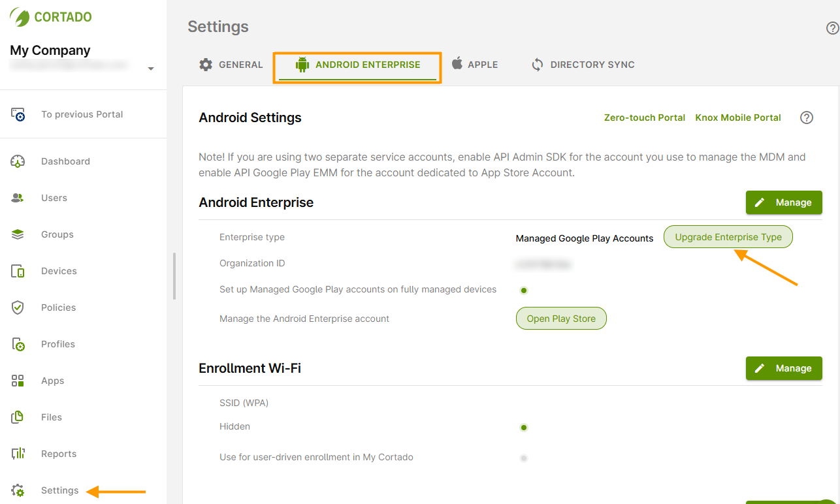Click the General tab gear icon

point(206,65)
